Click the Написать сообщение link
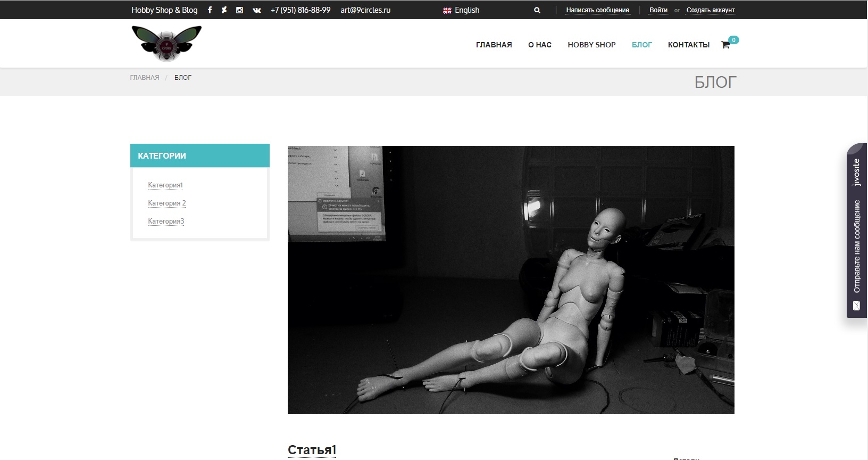 597,10
